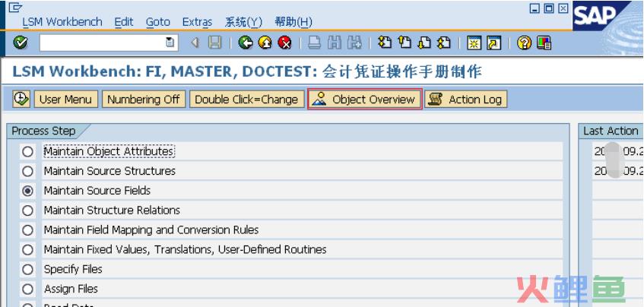
Task: Click the Last Action column header
Action: tap(611, 131)
